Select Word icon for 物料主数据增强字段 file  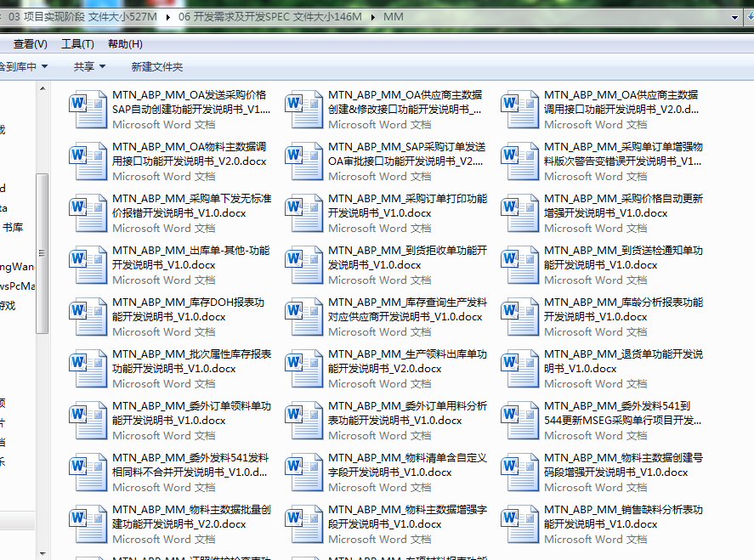click(x=303, y=524)
